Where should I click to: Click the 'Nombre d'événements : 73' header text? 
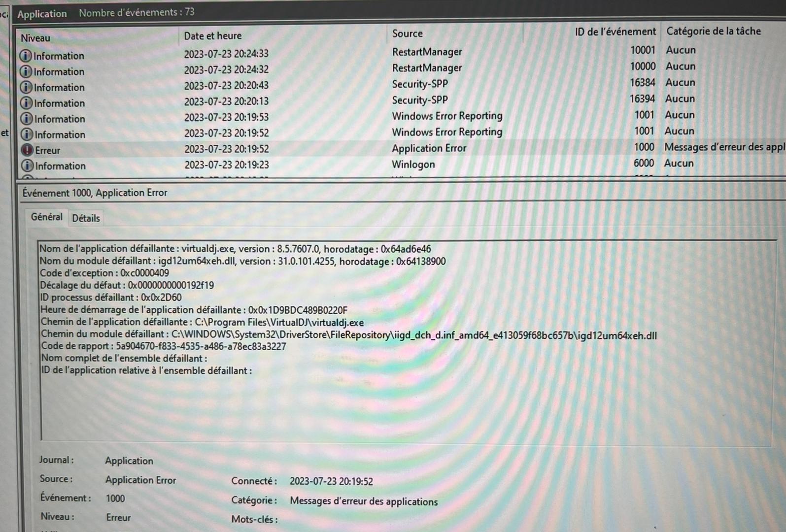point(137,12)
